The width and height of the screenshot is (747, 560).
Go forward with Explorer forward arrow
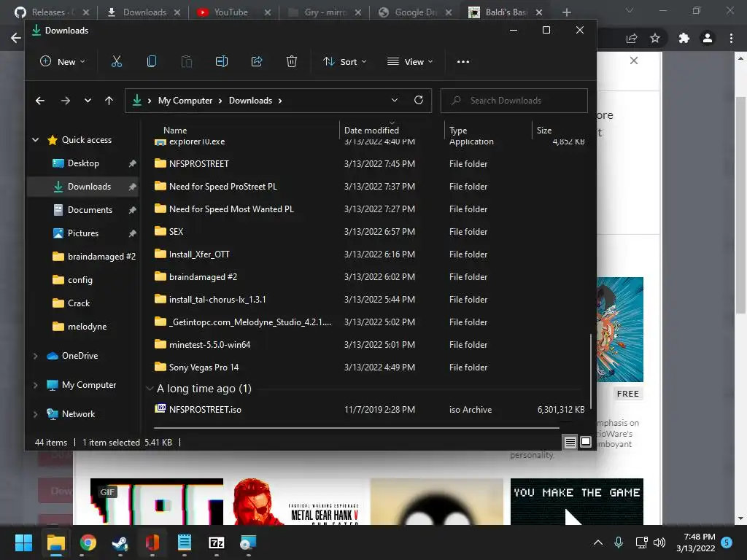coord(66,101)
